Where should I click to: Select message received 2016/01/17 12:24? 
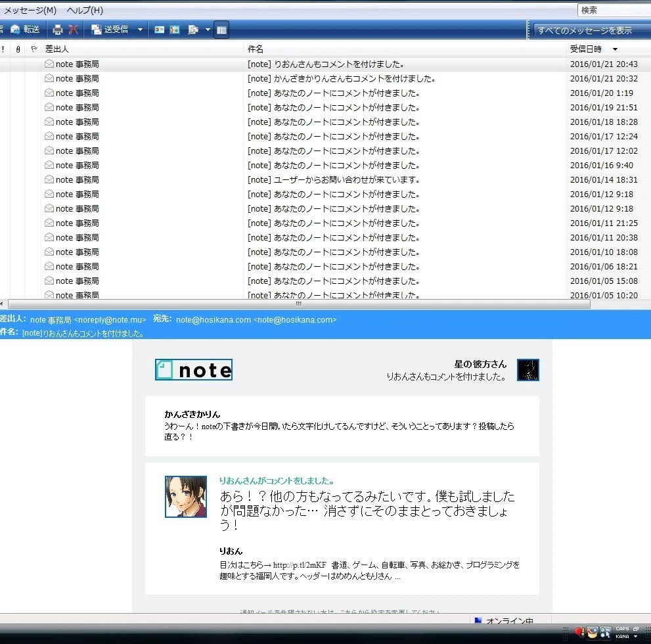pyautogui.click(x=326, y=136)
